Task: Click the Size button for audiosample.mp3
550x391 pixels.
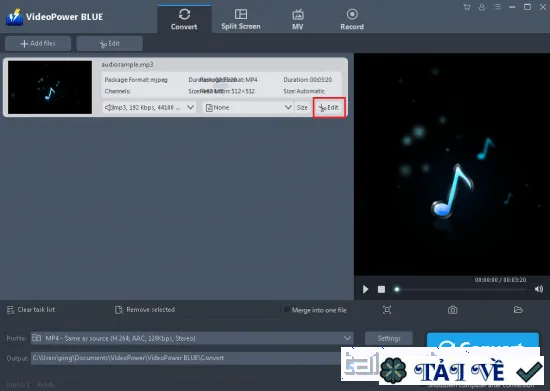Action: (302, 108)
